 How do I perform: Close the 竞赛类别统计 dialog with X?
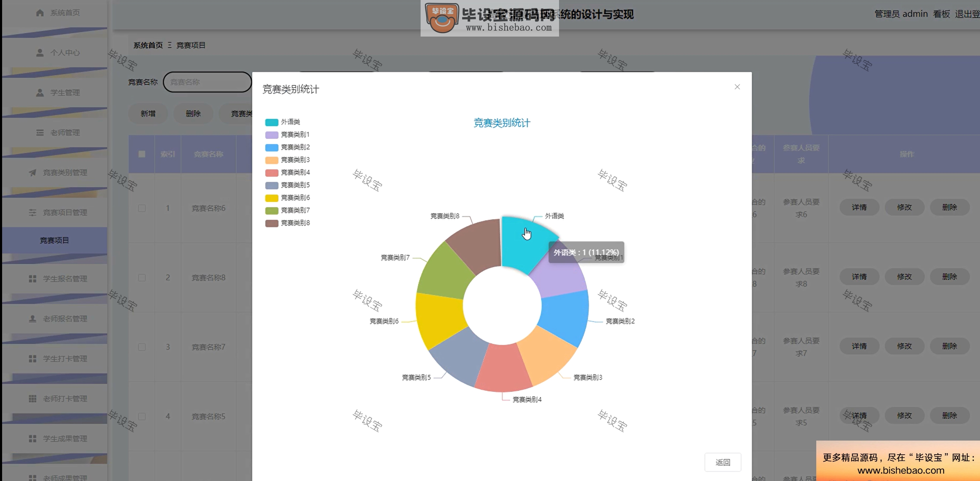click(737, 87)
